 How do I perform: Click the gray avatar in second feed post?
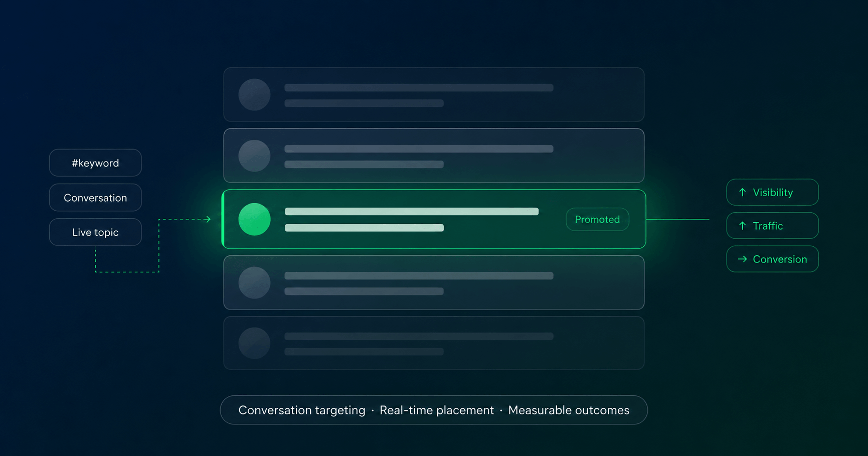254,156
